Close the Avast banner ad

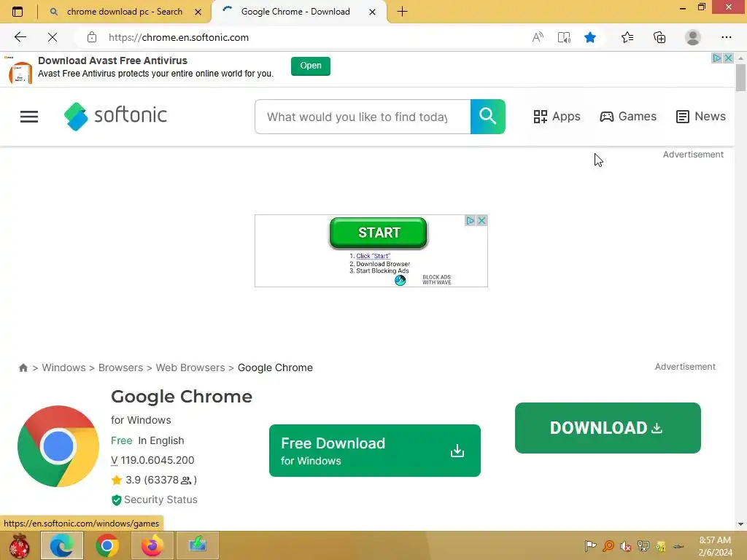(729, 58)
